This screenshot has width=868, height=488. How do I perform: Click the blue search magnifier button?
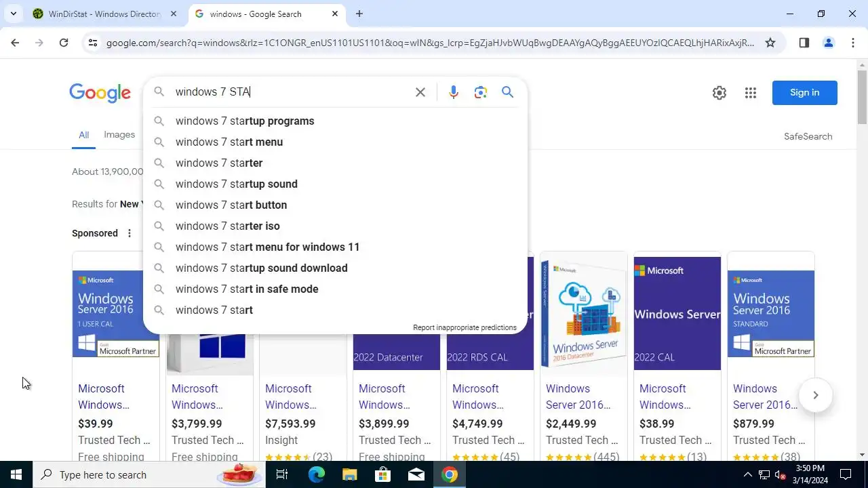click(x=507, y=92)
